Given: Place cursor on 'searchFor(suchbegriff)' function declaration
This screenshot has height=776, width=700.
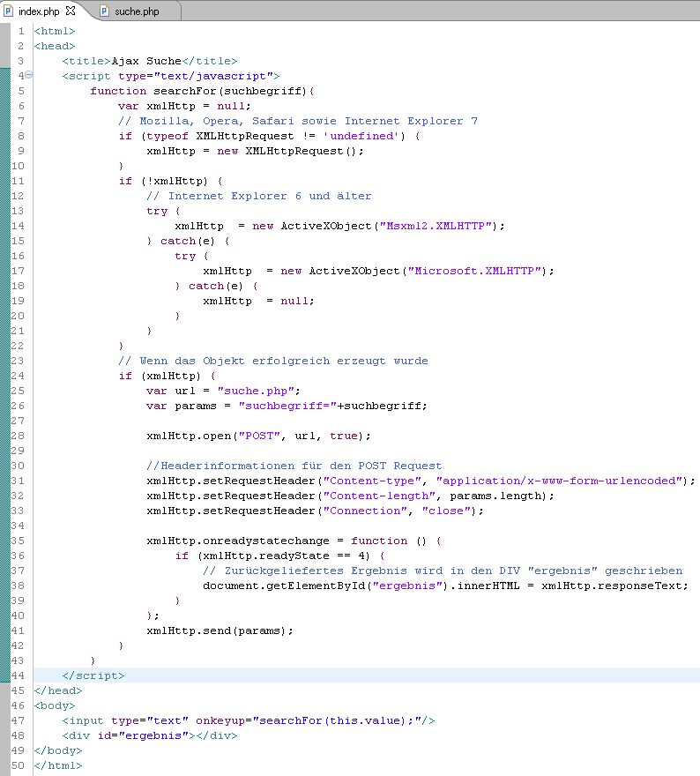Looking at the screenshot, I should (230, 91).
